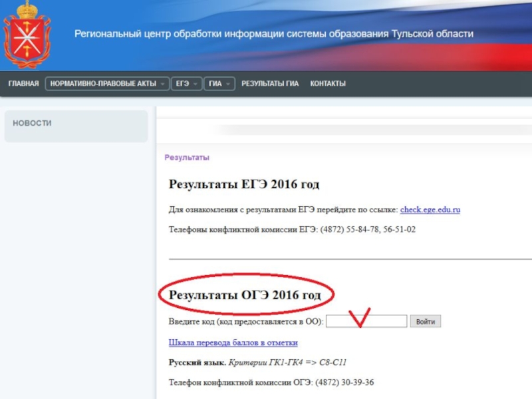Open the ГЛАВНАЯ menu item
This screenshot has width=532, height=399.
pos(24,84)
